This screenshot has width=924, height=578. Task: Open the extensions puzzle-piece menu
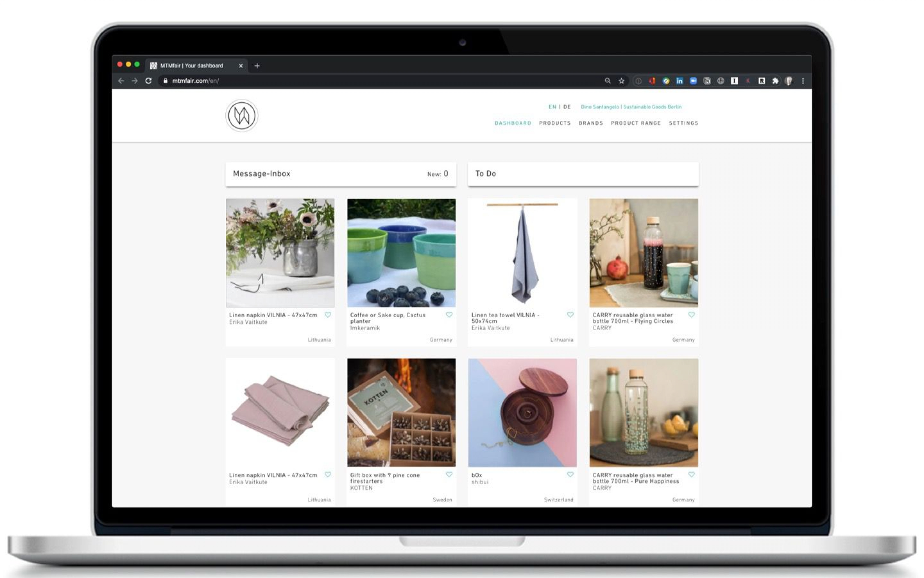tap(776, 80)
